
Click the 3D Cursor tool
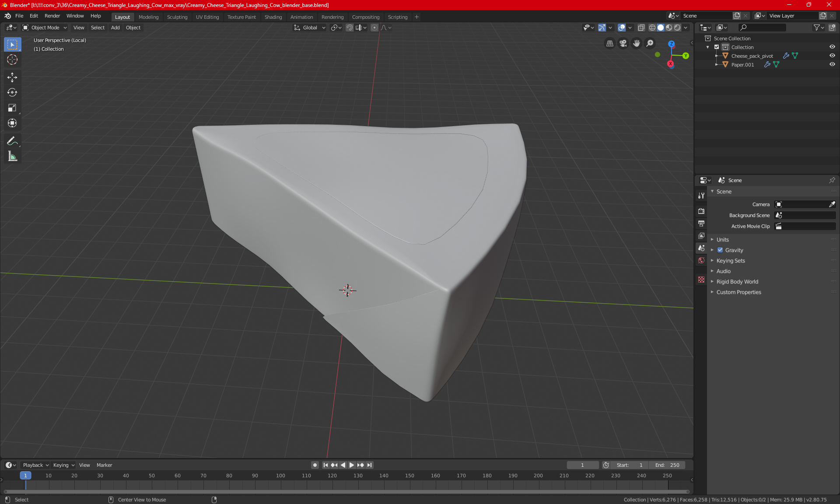pos(12,60)
